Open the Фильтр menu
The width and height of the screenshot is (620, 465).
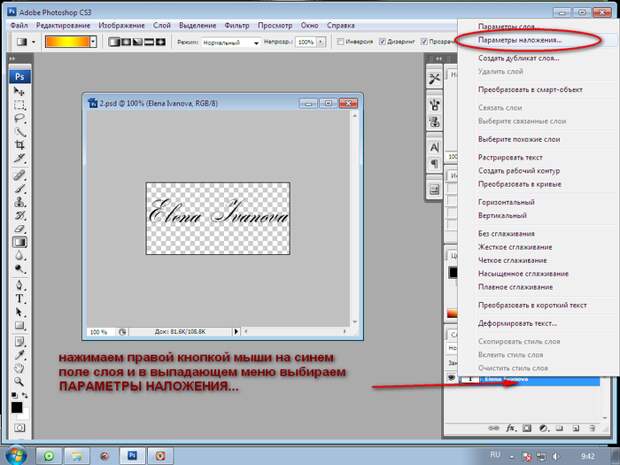(x=237, y=25)
